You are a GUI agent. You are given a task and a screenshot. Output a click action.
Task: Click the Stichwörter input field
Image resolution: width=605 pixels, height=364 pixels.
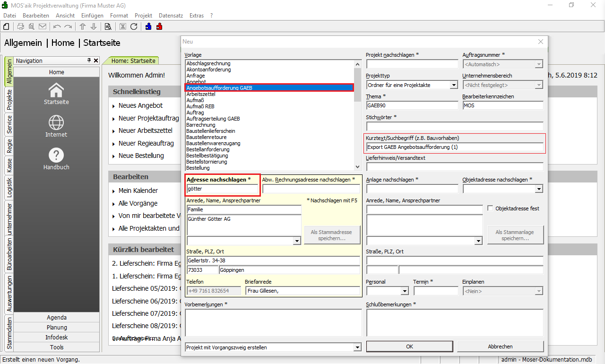(x=455, y=126)
